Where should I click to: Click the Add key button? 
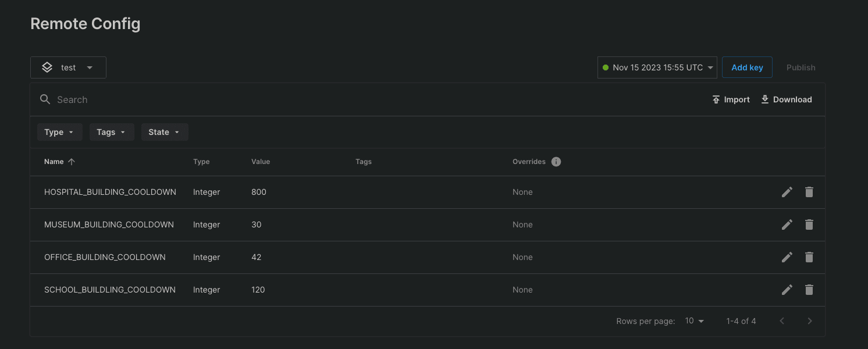tap(747, 67)
